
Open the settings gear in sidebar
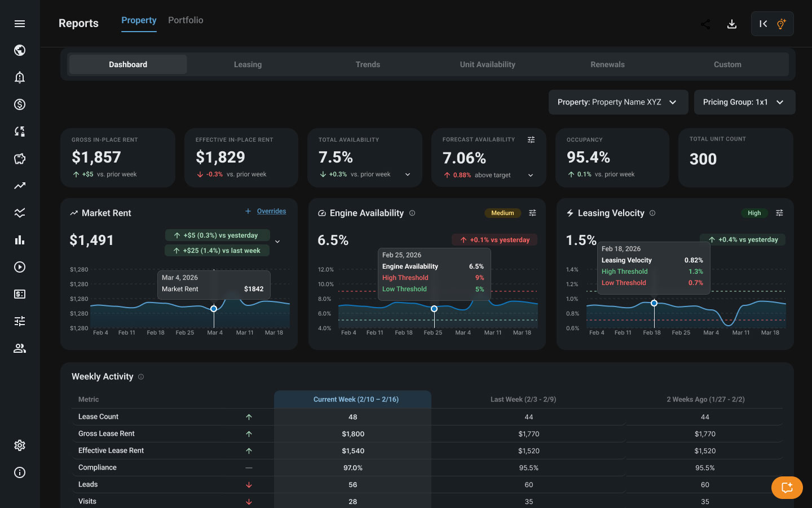tap(20, 445)
